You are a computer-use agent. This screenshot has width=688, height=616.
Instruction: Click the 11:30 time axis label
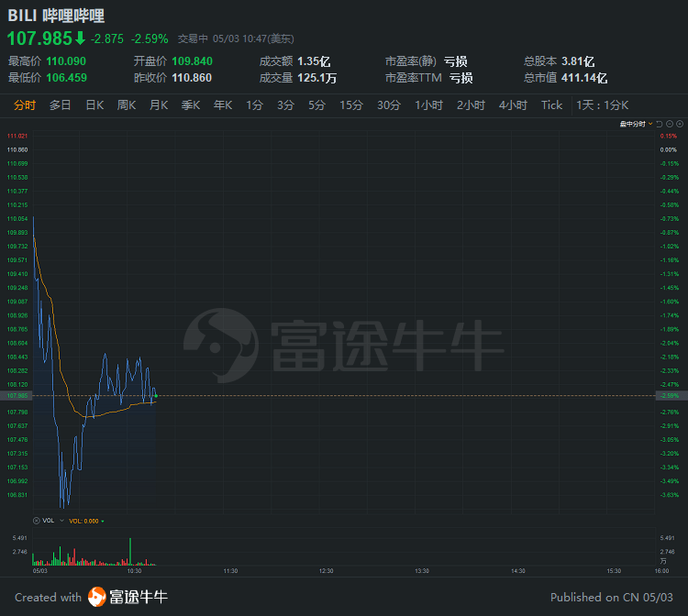(230, 571)
